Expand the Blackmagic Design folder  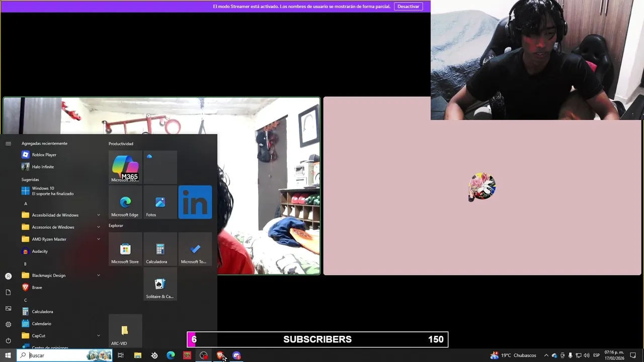60,276
